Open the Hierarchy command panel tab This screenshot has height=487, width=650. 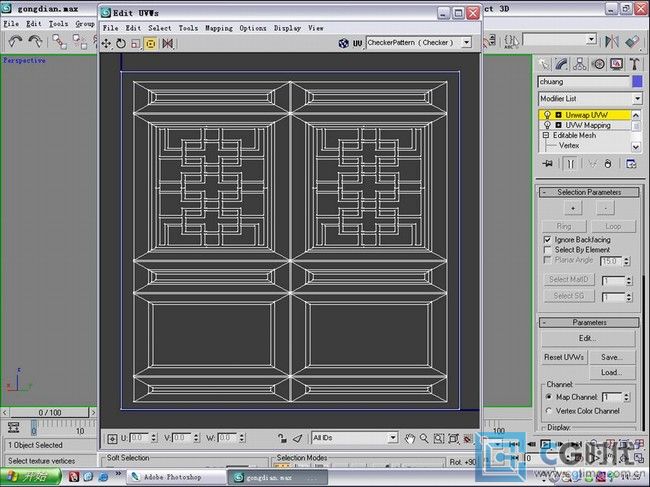tap(580, 64)
